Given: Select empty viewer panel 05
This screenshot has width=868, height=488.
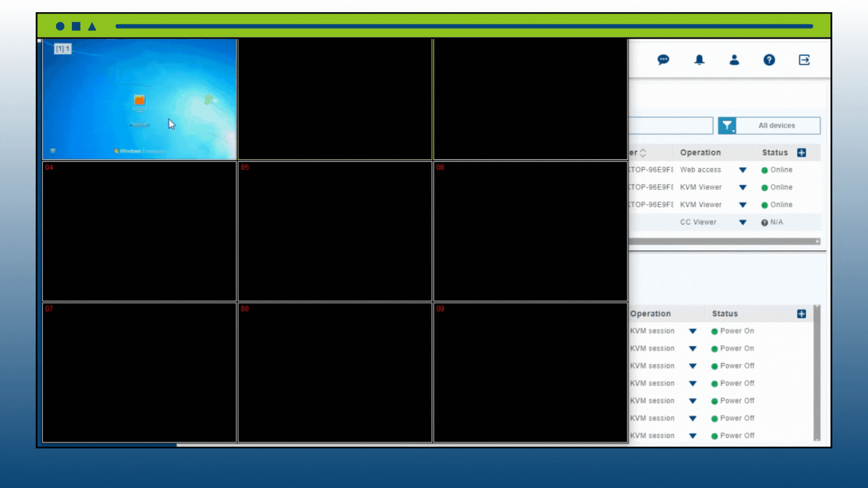Looking at the screenshot, I should (x=335, y=231).
